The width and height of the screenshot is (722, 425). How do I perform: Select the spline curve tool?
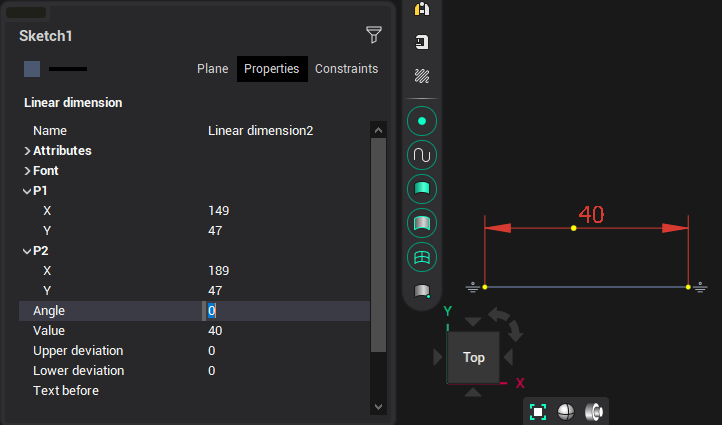click(x=422, y=155)
